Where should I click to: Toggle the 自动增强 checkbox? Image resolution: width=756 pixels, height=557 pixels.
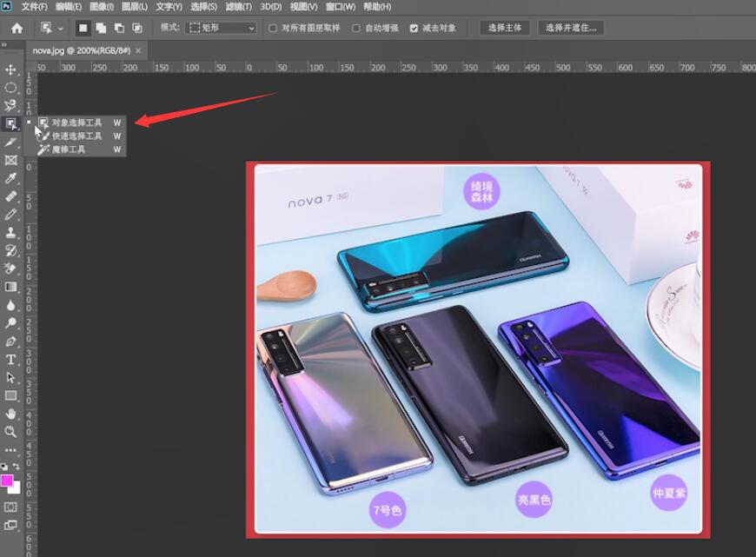click(356, 28)
